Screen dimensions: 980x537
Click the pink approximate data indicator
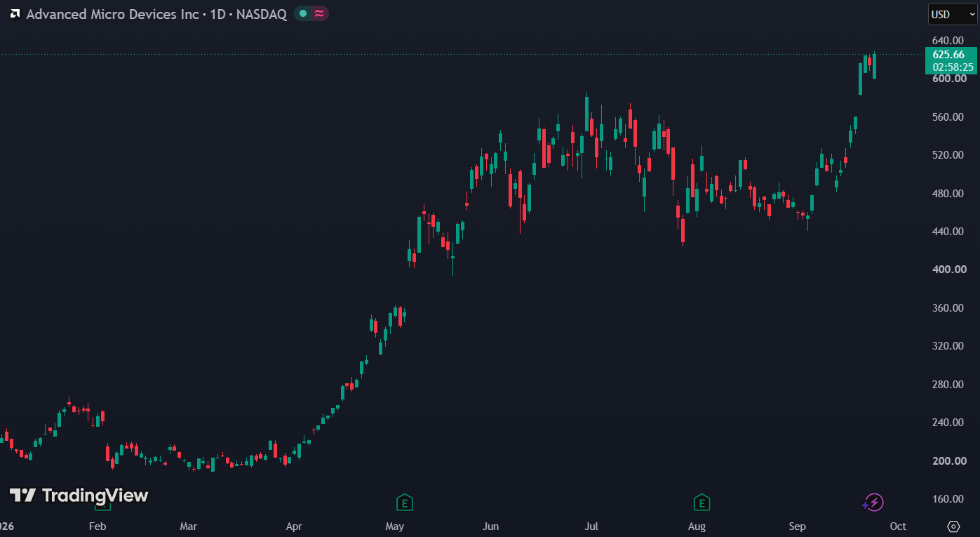pos(319,13)
